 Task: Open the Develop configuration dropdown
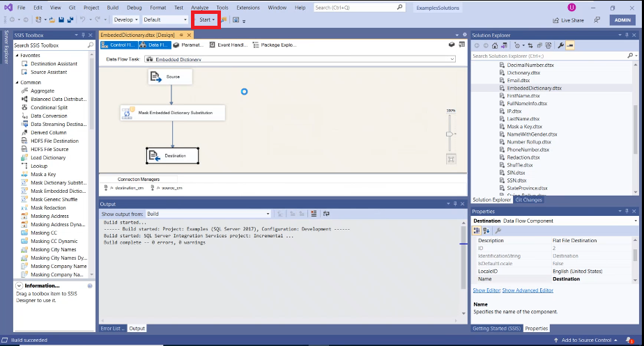point(125,19)
